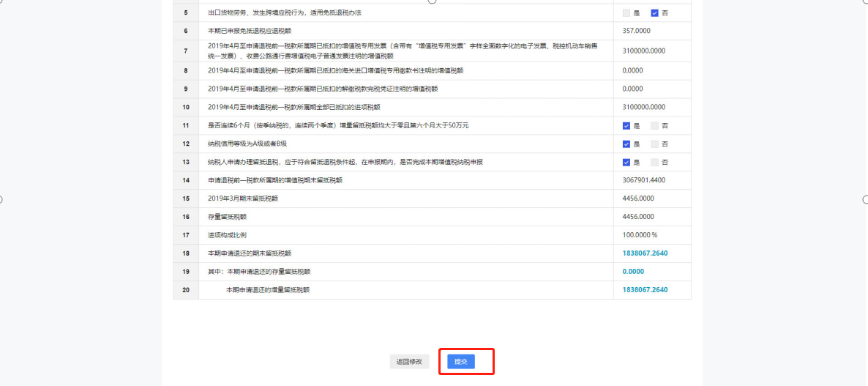Click the 3100000.0000 value in row 10
Image resolution: width=868 pixels, height=386 pixels.
click(643, 107)
